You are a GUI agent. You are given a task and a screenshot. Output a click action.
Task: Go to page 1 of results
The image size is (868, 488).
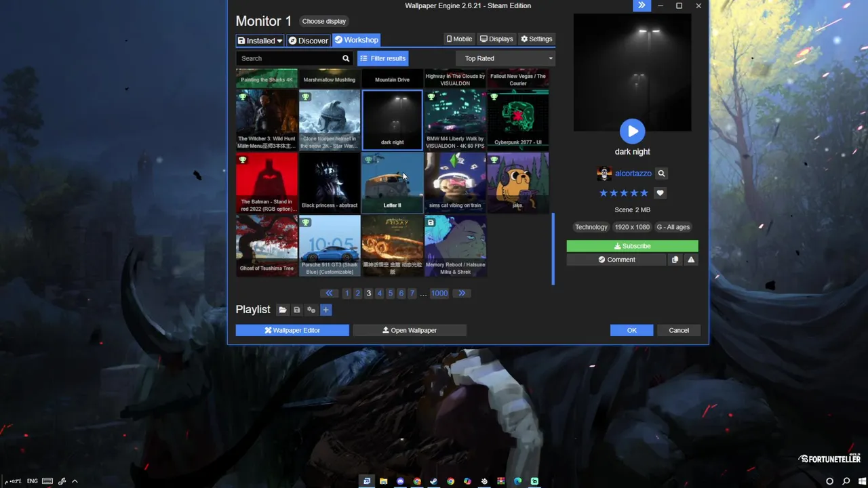click(347, 293)
